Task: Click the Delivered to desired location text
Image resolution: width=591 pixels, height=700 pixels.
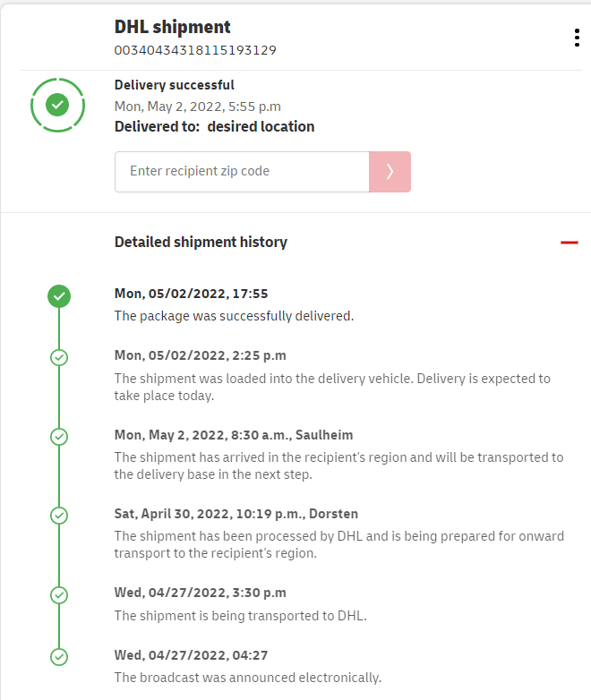Action: pos(215,127)
